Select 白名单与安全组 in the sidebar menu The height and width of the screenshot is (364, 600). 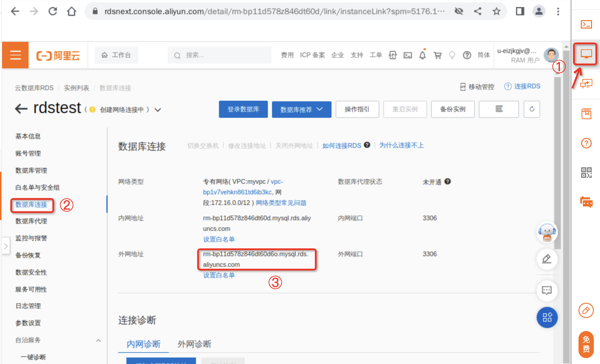point(37,188)
